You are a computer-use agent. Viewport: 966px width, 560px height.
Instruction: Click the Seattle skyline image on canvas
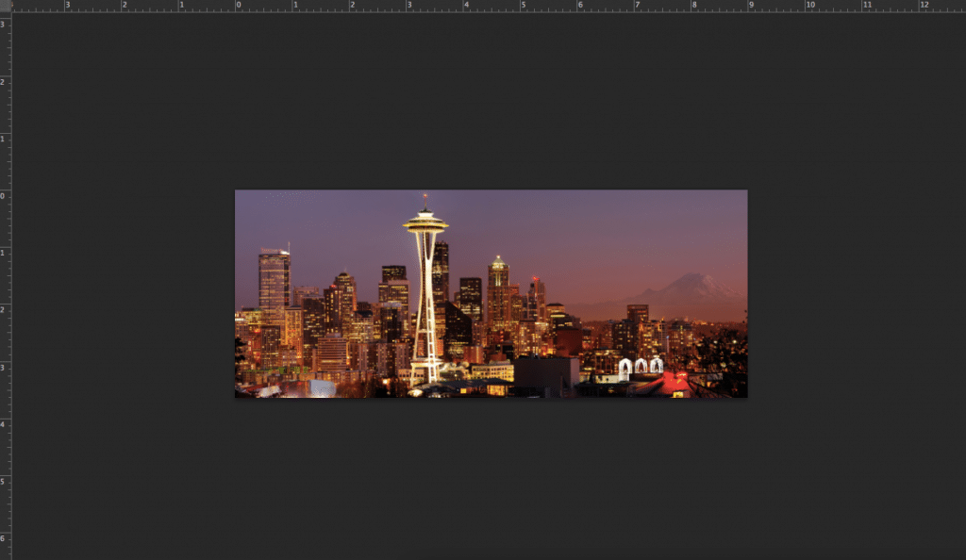point(491,293)
